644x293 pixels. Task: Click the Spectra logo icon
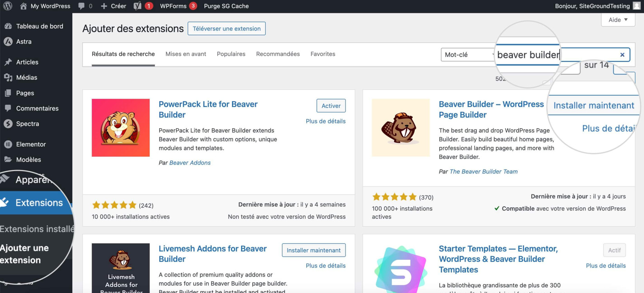tap(8, 124)
